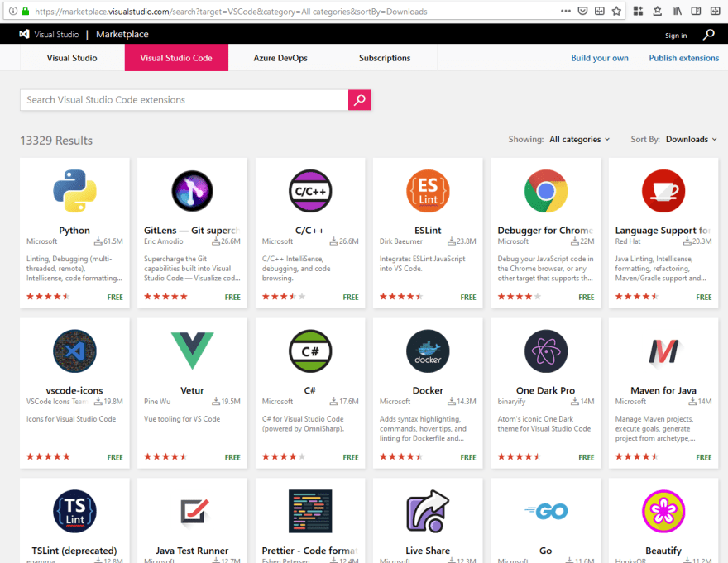Screen dimensions: 728x563
Task: Open the One Dark Pro atom icon
Action: click(545, 351)
